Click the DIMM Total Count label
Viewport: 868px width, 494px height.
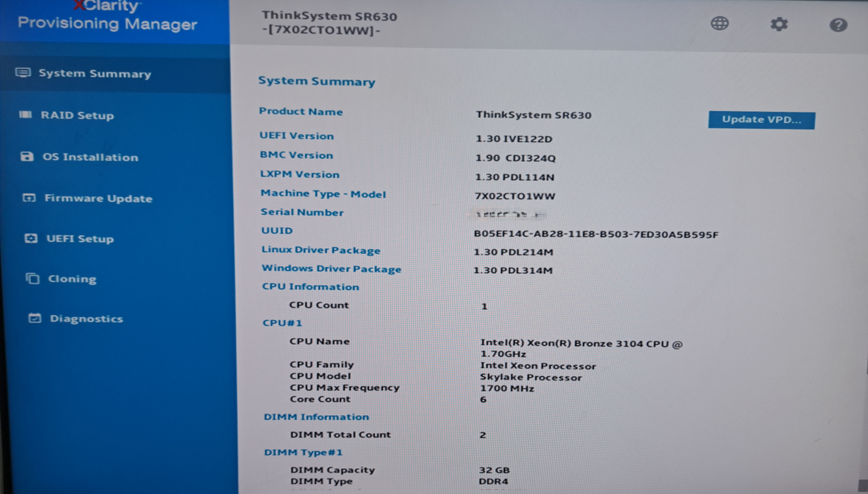[340, 435]
